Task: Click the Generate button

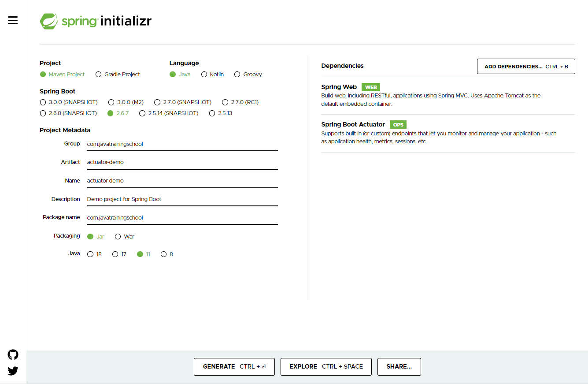Action: [234, 367]
